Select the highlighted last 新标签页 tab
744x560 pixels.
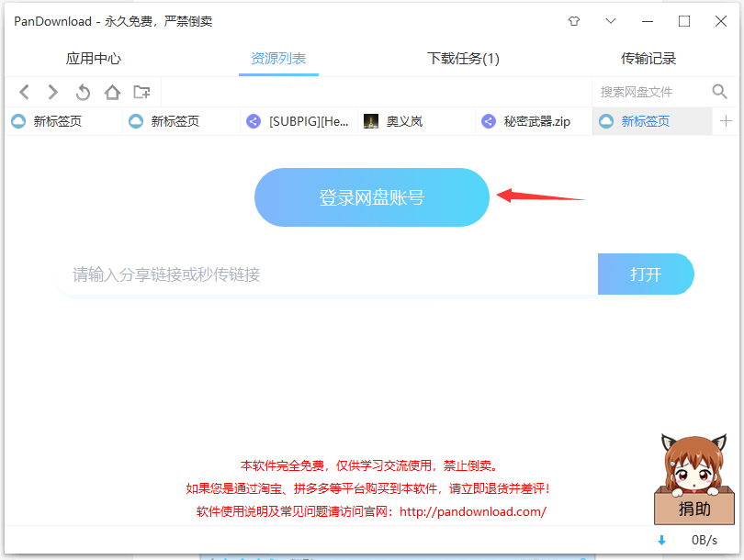tap(652, 121)
